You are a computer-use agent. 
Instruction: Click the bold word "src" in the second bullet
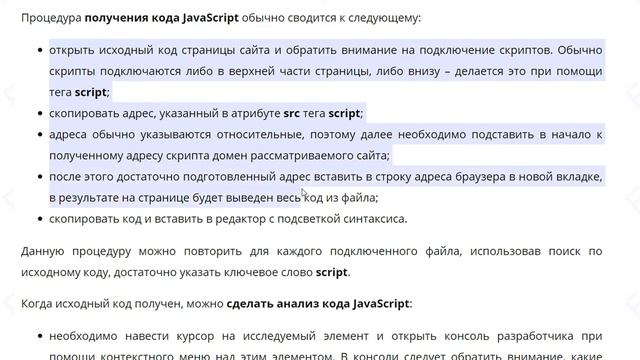291,113
